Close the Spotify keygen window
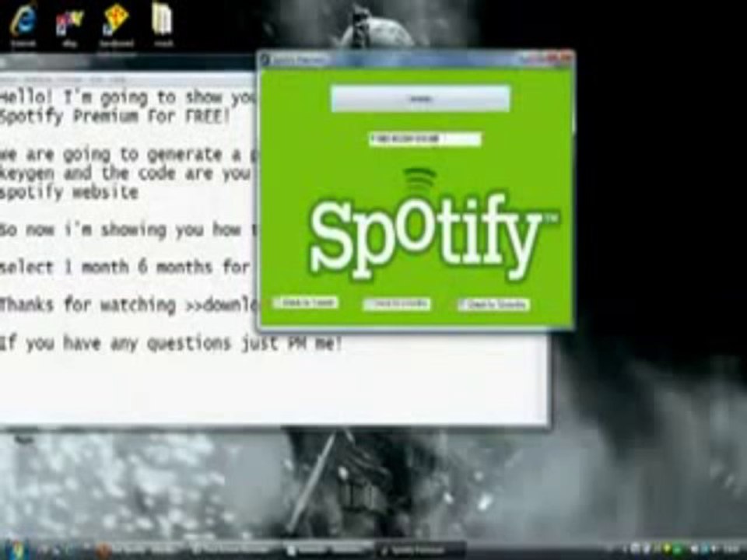The width and height of the screenshot is (747, 560). 565,58
